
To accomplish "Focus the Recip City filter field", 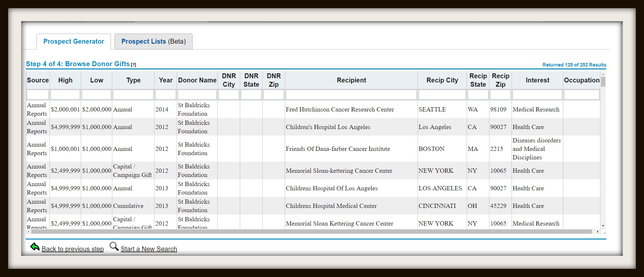I will tap(442, 95).
